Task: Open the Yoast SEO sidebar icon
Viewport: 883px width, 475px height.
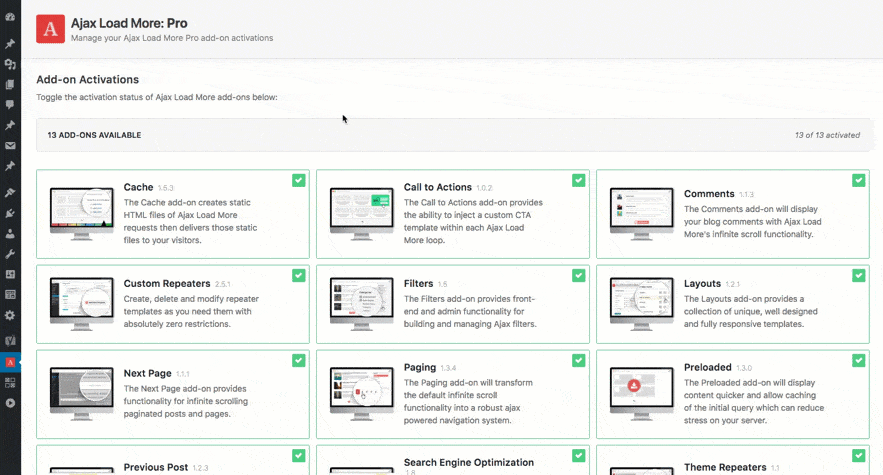Action: tap(10, 340)
